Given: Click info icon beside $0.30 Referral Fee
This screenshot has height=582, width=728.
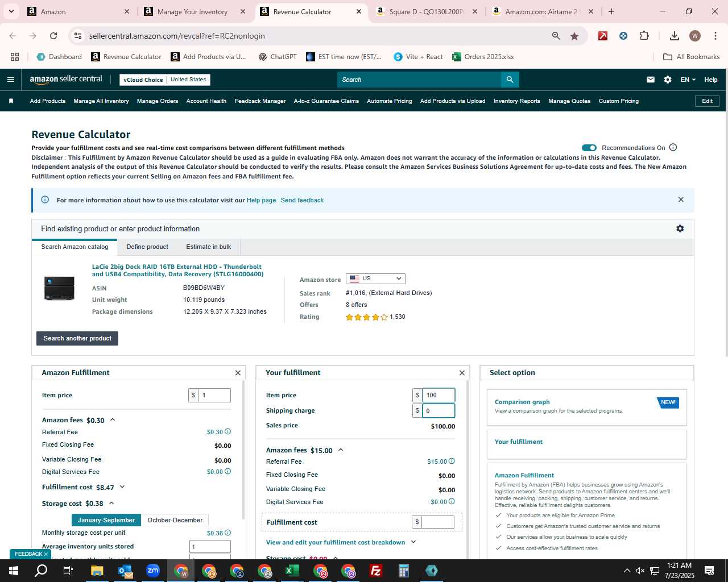Looking at the screenshot, I should coord(227,432).
